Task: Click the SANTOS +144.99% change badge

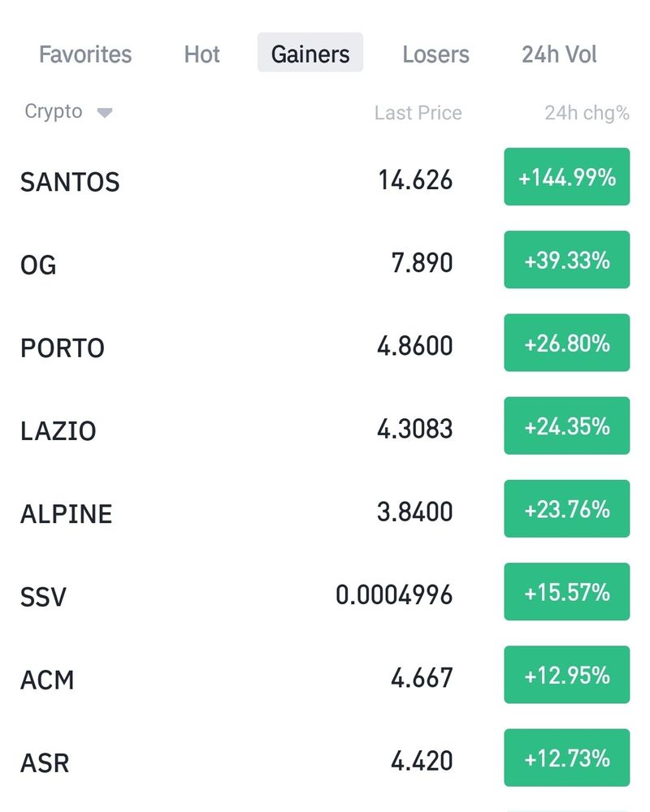Action: [x=566, y=177]
